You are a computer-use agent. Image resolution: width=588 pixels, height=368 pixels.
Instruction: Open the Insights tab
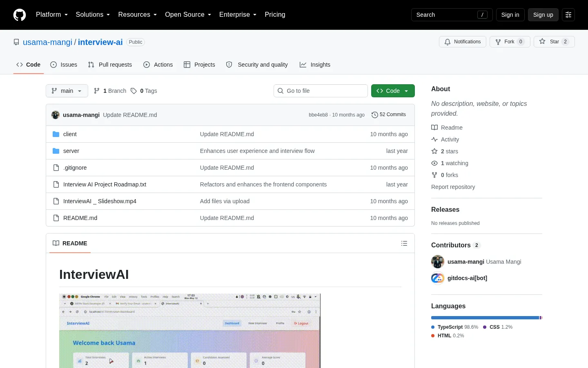click(315, 65)
